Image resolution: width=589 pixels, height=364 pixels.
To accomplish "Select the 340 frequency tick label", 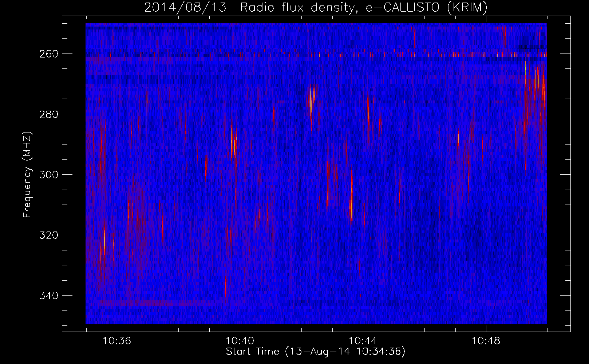I will coord(48,296).
